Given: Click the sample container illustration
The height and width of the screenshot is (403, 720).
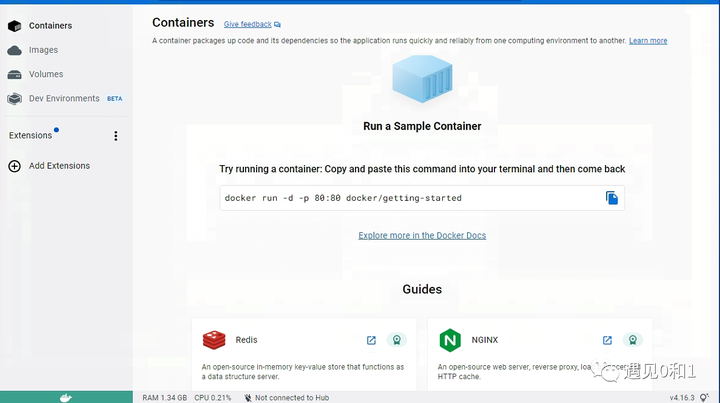Looking at the screenshot, I should pos(422,78).
